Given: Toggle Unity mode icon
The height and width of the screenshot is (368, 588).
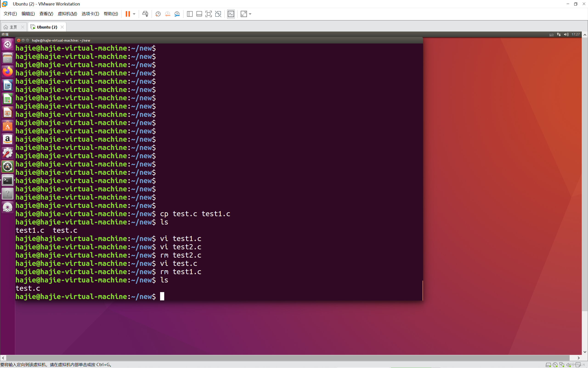Looking at the screenshot, I should (218, 14).
